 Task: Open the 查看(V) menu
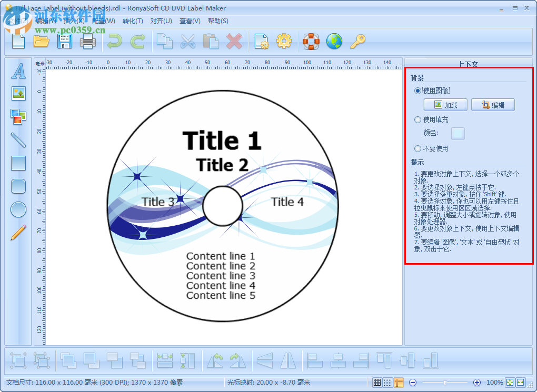[190, 21]
